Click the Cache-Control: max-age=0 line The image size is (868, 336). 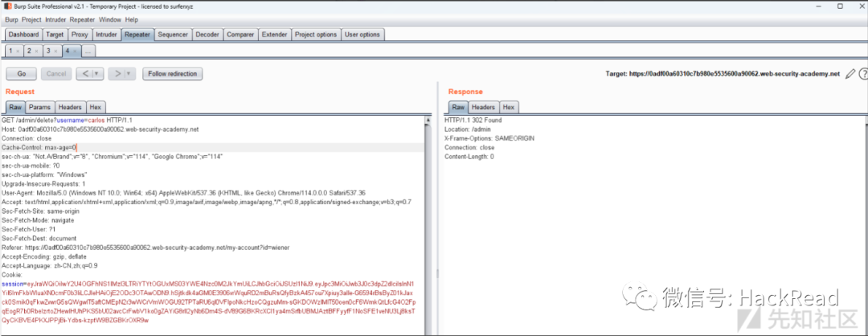pyautogui.click(x=39, y=147)
